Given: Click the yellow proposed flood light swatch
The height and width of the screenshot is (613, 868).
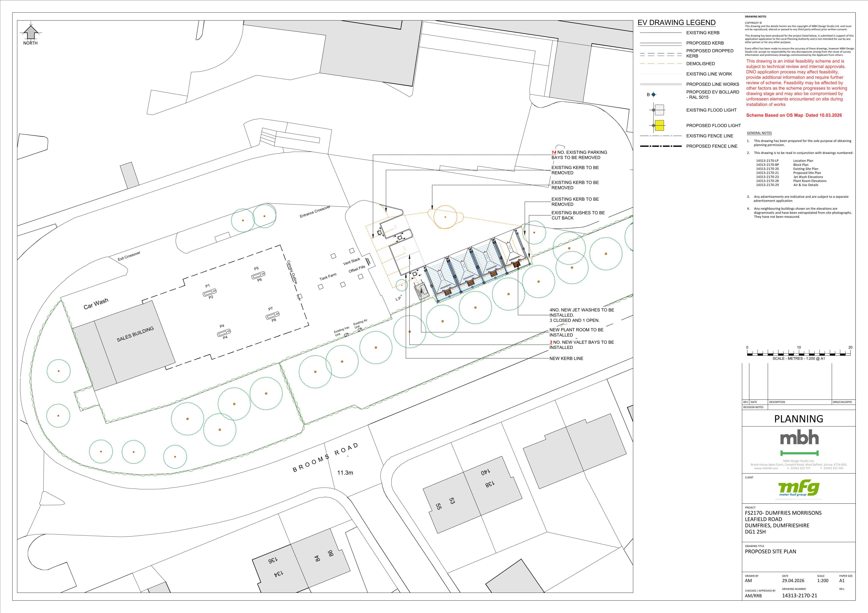Looking at the screenshot, I should (x=659, y=125).
